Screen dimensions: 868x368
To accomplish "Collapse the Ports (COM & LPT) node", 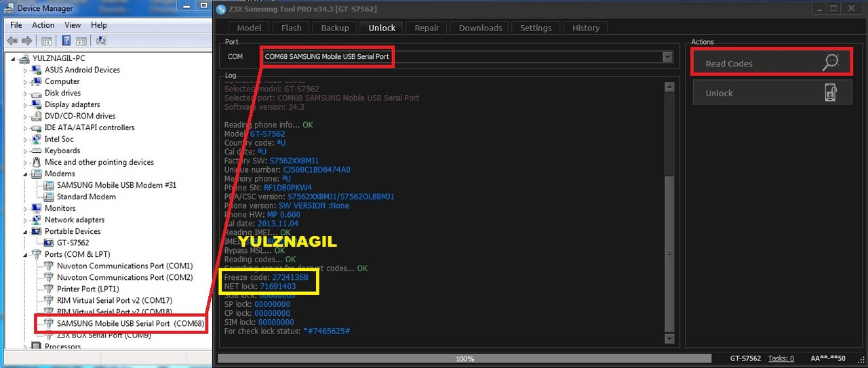I will pyautogui.click(x=26, y=254).
